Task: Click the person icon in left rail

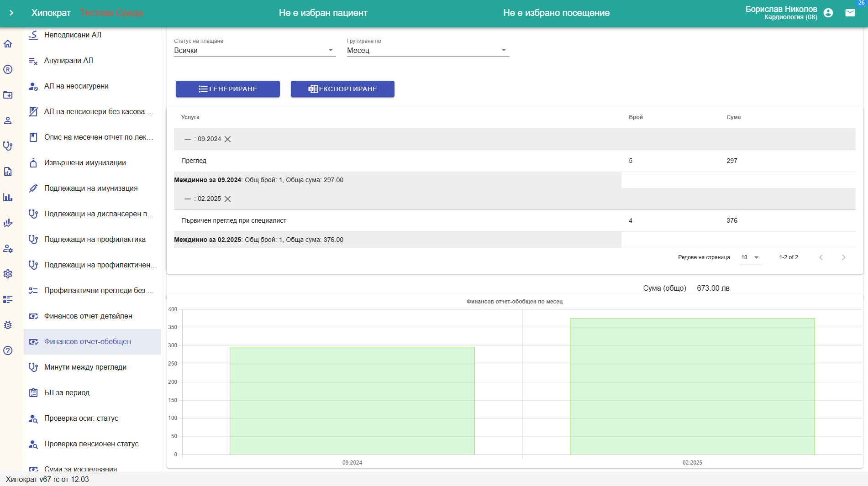Action: coord(8,120)
